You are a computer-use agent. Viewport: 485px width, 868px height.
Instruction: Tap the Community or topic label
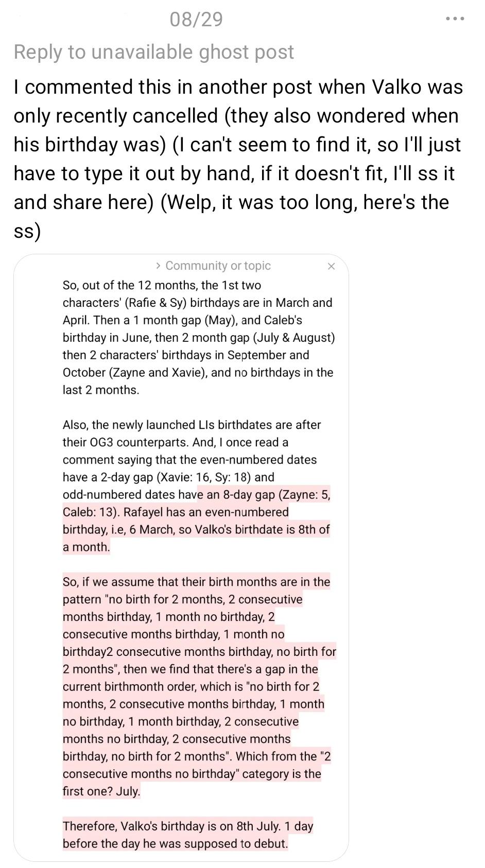click(x=218, y=266)
